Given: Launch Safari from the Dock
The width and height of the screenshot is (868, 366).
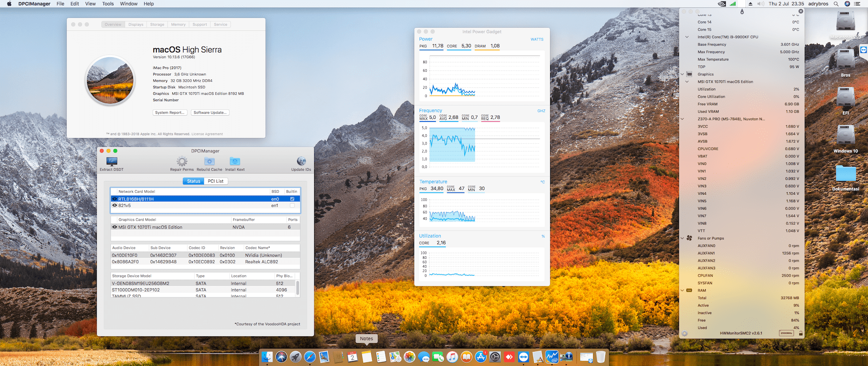Looking at the screenshot, I should 310,357.
